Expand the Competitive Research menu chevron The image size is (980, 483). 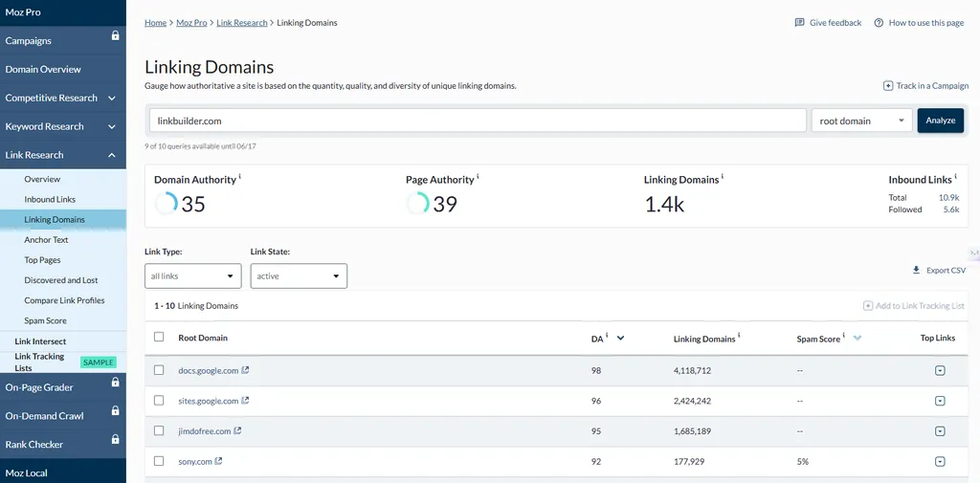click(112, 99)
